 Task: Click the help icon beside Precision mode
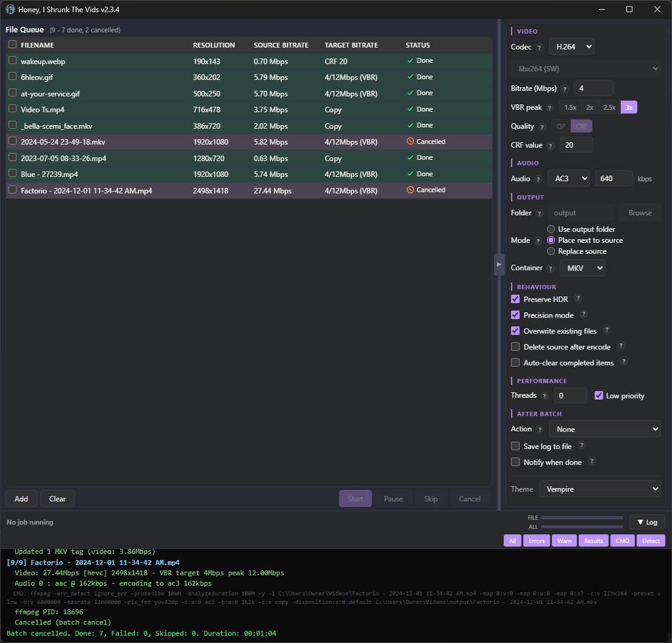[584, 314]
